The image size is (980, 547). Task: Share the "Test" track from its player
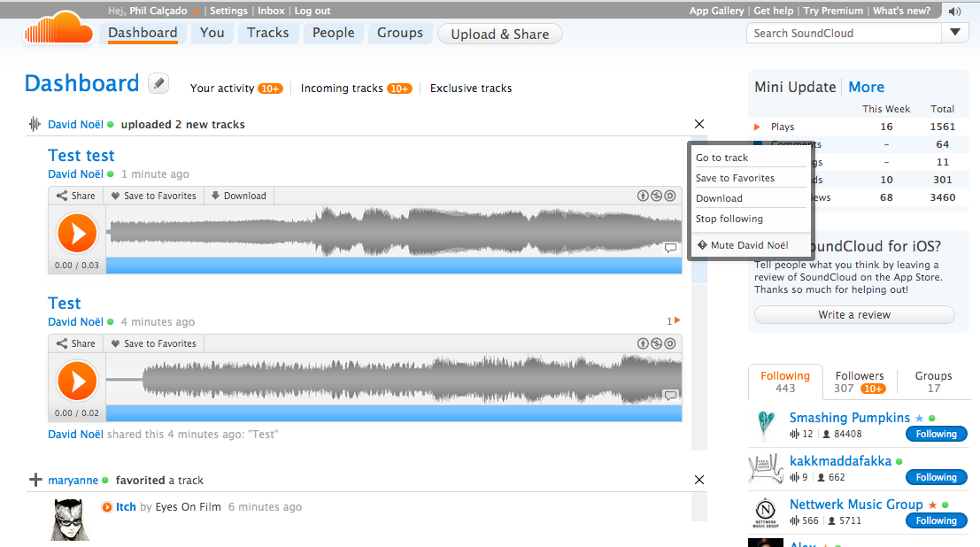point(75,343)
